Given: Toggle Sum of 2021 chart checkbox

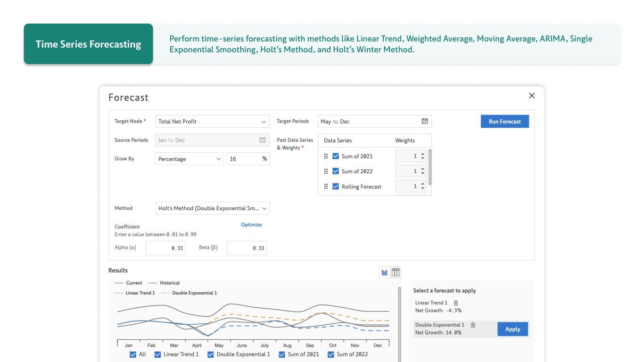Looking at the screenshot, I should click(282, 354).
